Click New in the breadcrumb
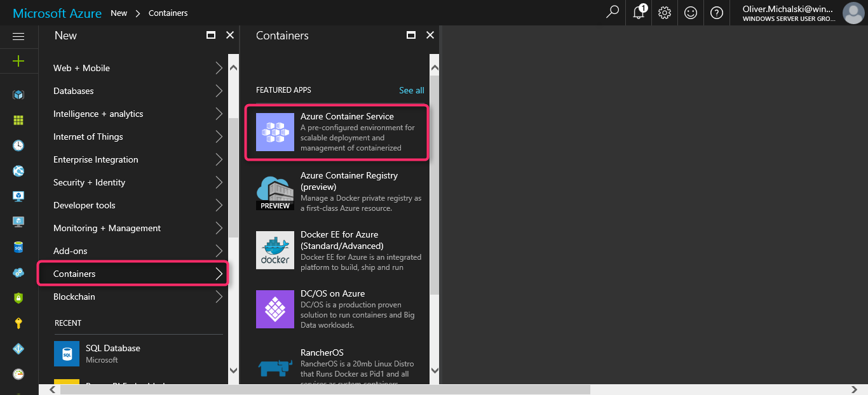This screenshot has height=395, width=868. click(x=119, y=13)
